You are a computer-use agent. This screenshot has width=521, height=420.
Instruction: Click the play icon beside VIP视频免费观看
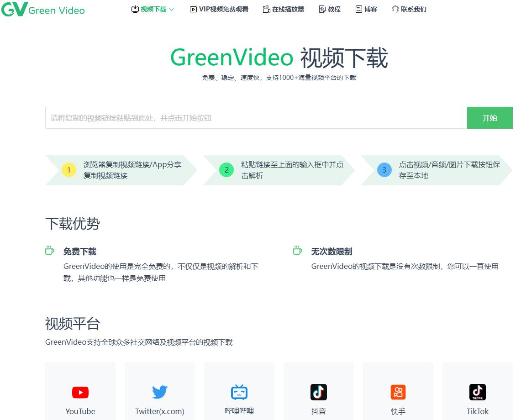click(193, 9)
